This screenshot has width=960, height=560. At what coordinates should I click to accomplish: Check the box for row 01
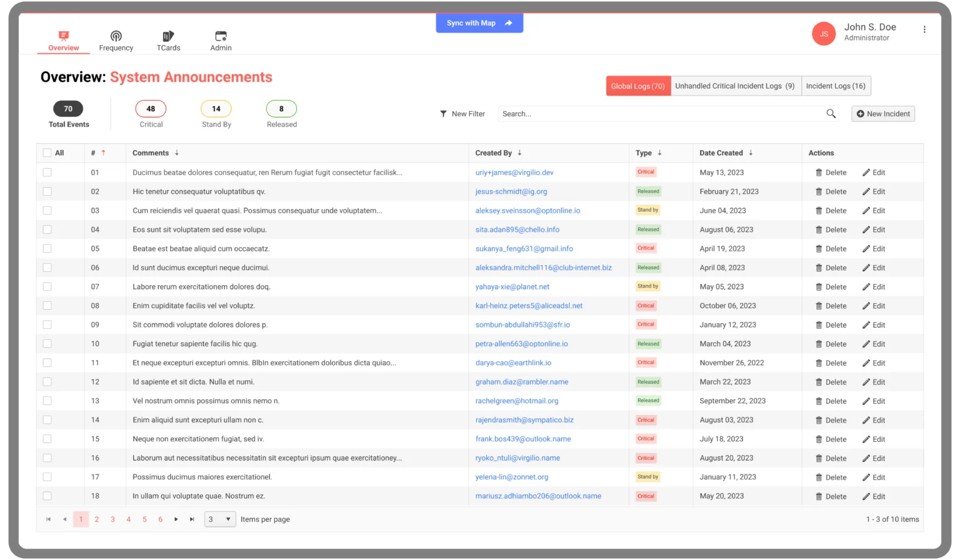(x=47, y=172)
